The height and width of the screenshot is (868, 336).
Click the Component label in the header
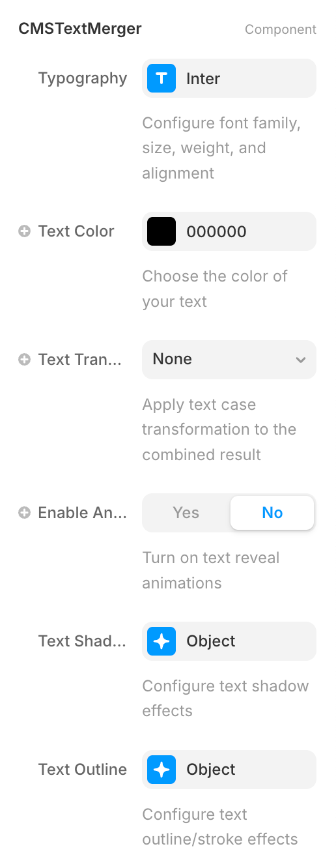tap(281, 29)
